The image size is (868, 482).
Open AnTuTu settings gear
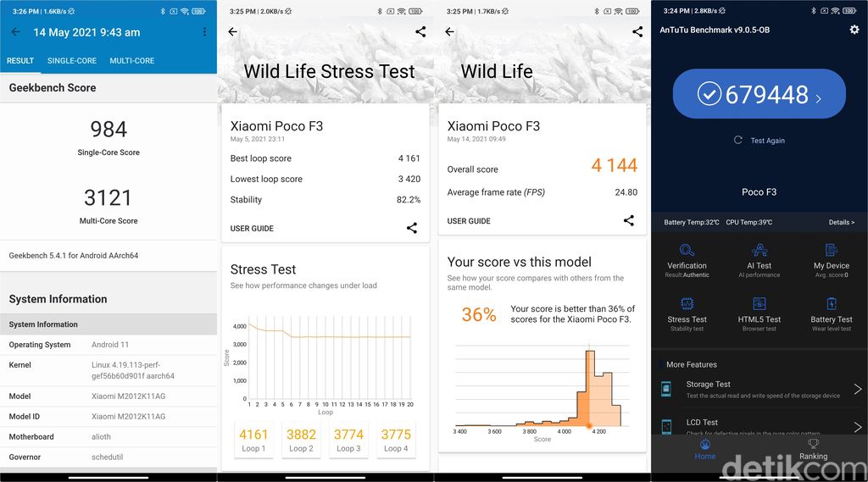click(854, 30)
